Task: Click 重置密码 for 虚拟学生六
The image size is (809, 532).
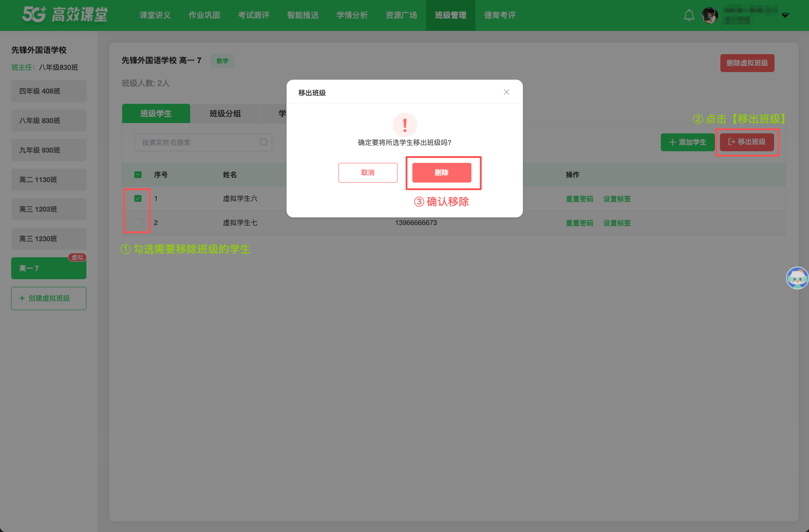Action: coord(579,199)
